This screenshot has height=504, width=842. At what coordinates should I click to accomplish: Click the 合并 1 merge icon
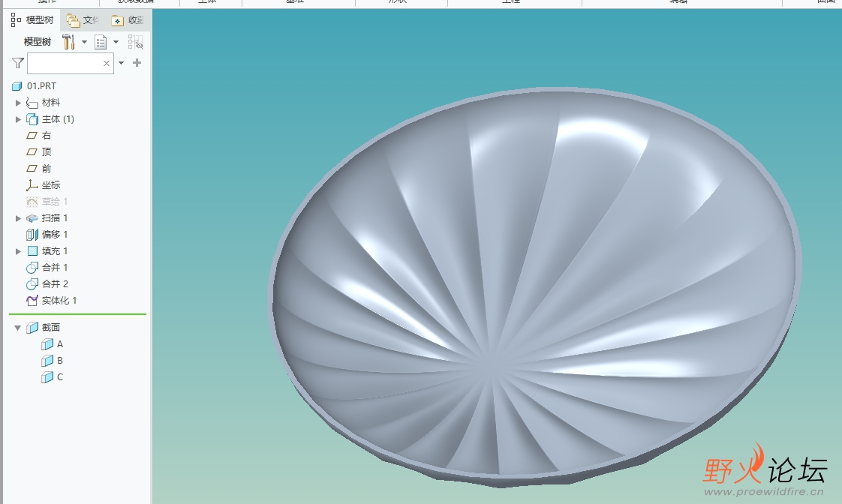(32, 267)
